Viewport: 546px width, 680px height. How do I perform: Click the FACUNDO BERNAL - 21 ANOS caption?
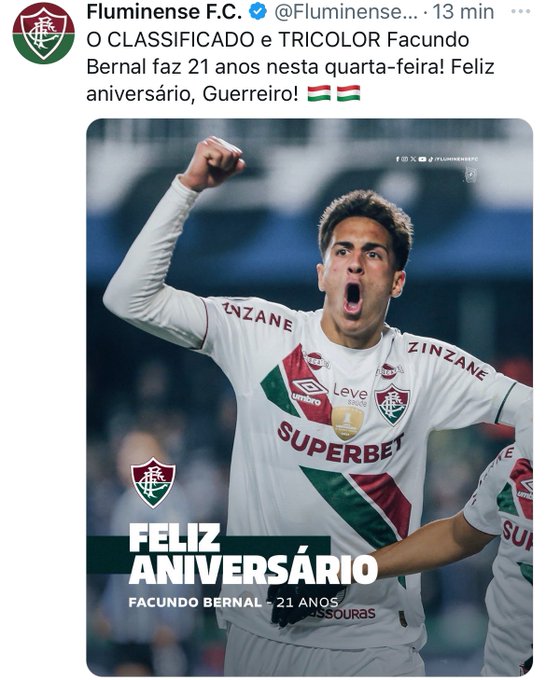233,602
